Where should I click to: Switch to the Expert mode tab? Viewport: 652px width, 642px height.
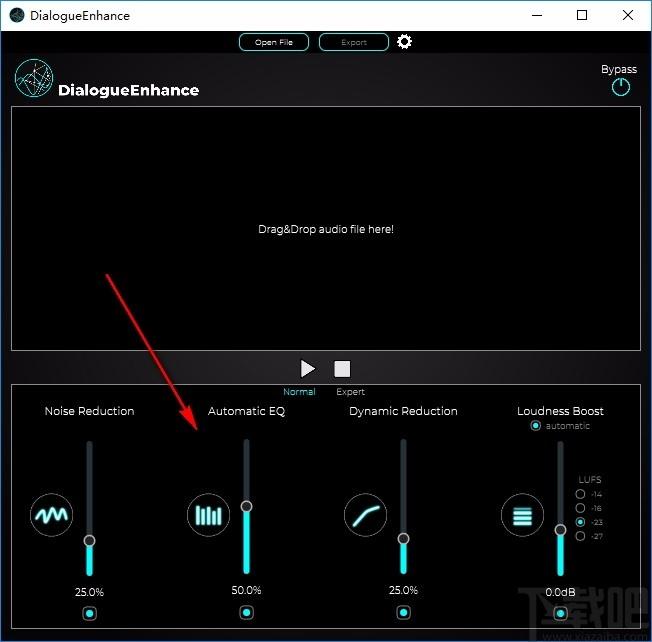coord(350,392)
